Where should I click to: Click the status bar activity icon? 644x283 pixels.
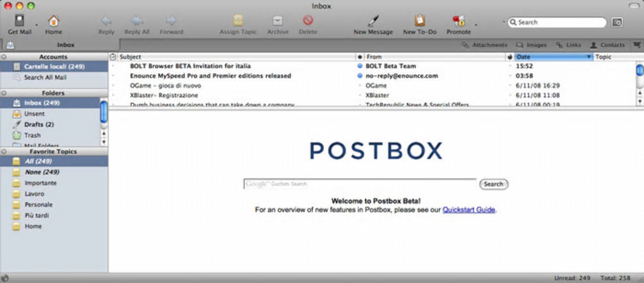5,278
